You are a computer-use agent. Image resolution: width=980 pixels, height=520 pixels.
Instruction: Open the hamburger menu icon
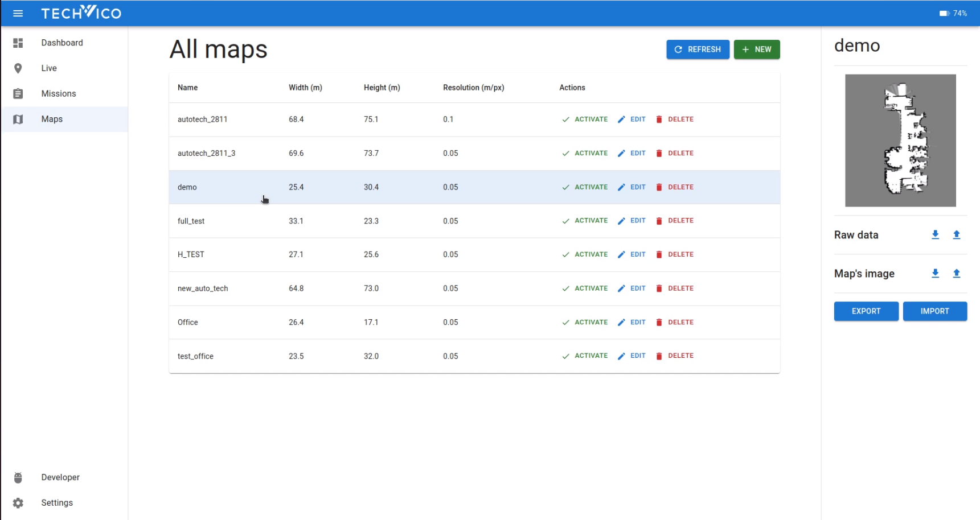pos(18,13)
